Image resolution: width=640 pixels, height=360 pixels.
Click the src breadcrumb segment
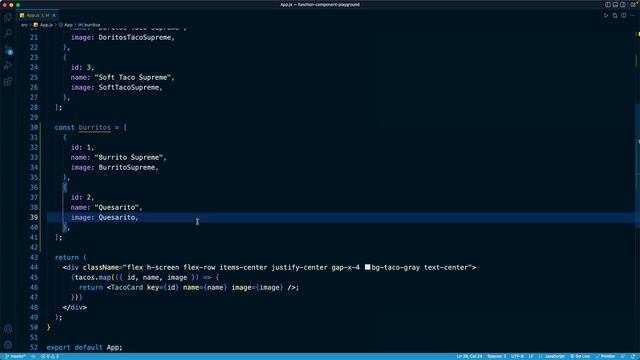24,25
